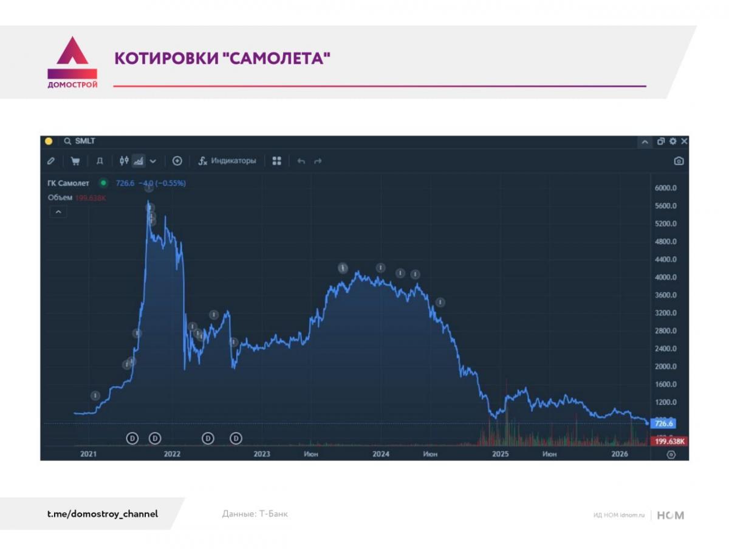Collapse the legend with the small chevron
The width and height of the screenshot is (729, 560).
[58, 212]
